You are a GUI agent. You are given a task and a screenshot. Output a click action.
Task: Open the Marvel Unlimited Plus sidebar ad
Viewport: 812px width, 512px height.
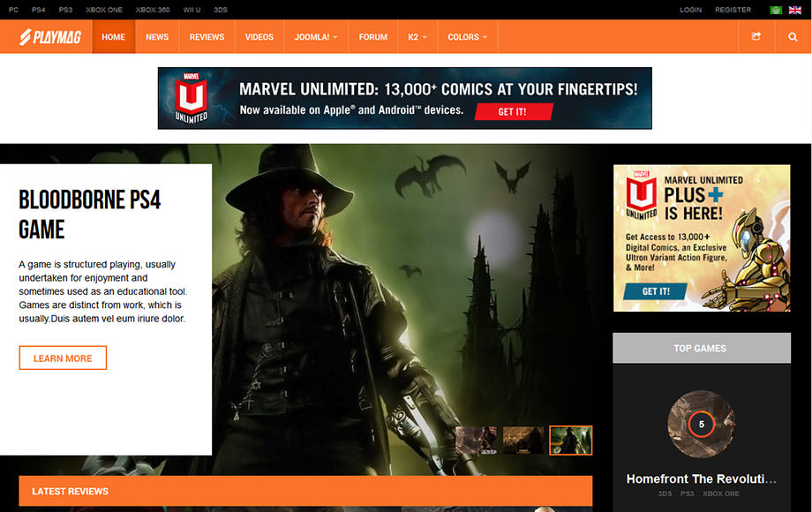coord(702,238)
